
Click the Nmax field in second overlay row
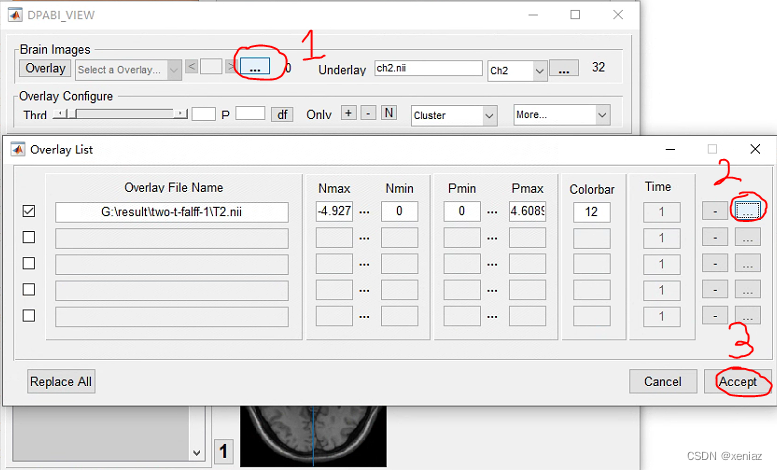(x=334, y=237)
